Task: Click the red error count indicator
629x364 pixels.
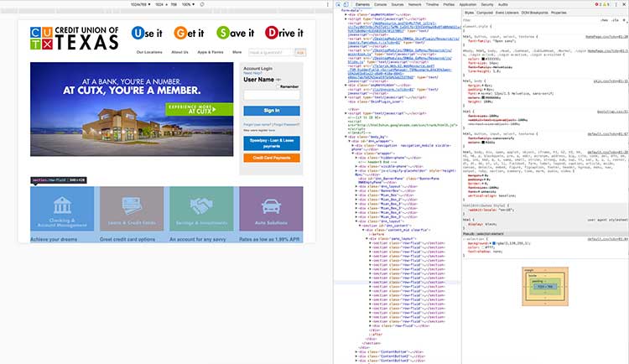Action: tap(597, 4)
